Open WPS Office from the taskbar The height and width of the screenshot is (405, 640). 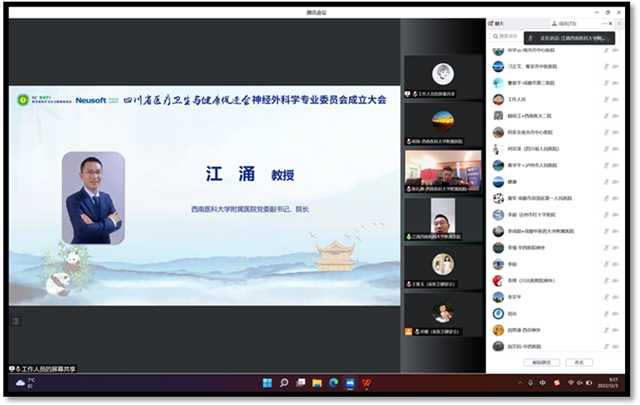(366, 383)
